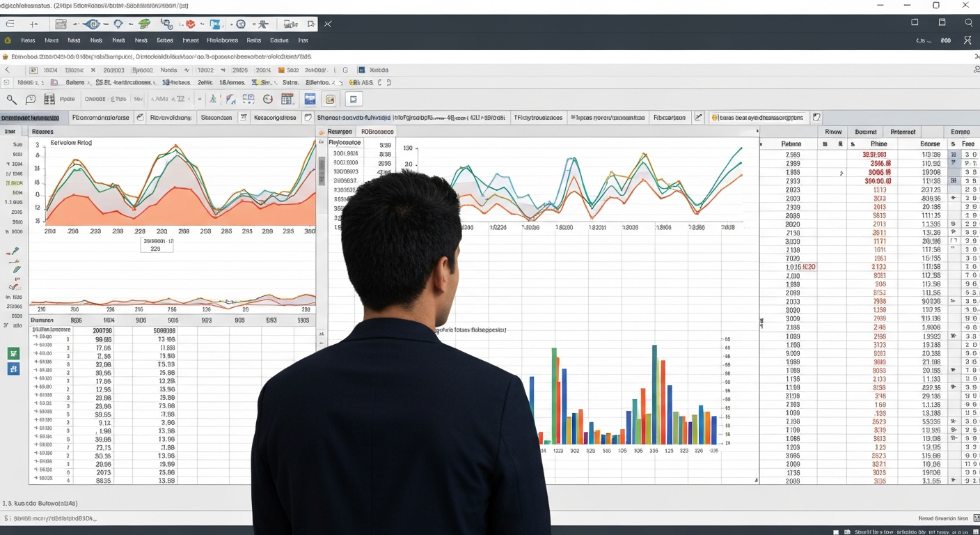
Task: Select the pencil tool in the left sidebar
Action: tap(15, 270)
